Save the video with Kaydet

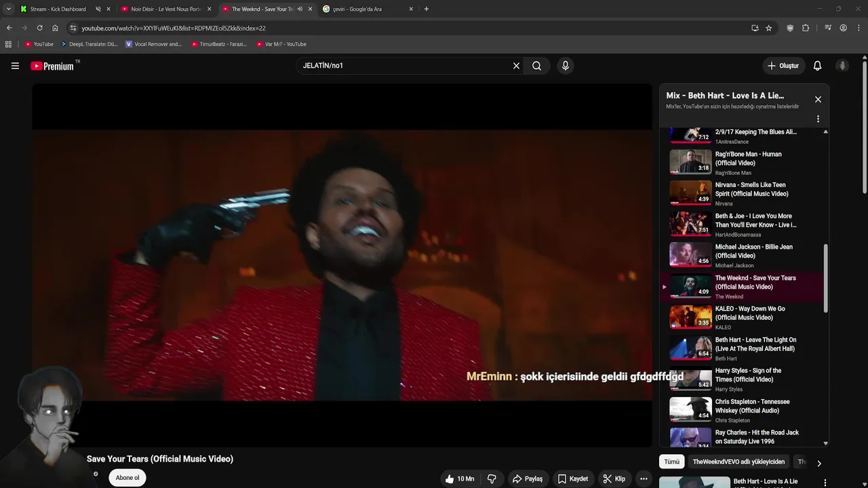(572, 479)
